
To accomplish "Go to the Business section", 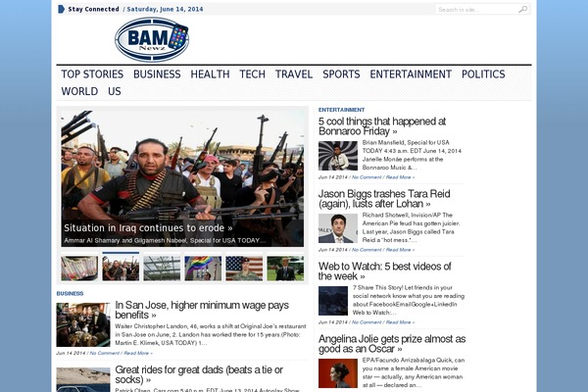I will point(157,74).
